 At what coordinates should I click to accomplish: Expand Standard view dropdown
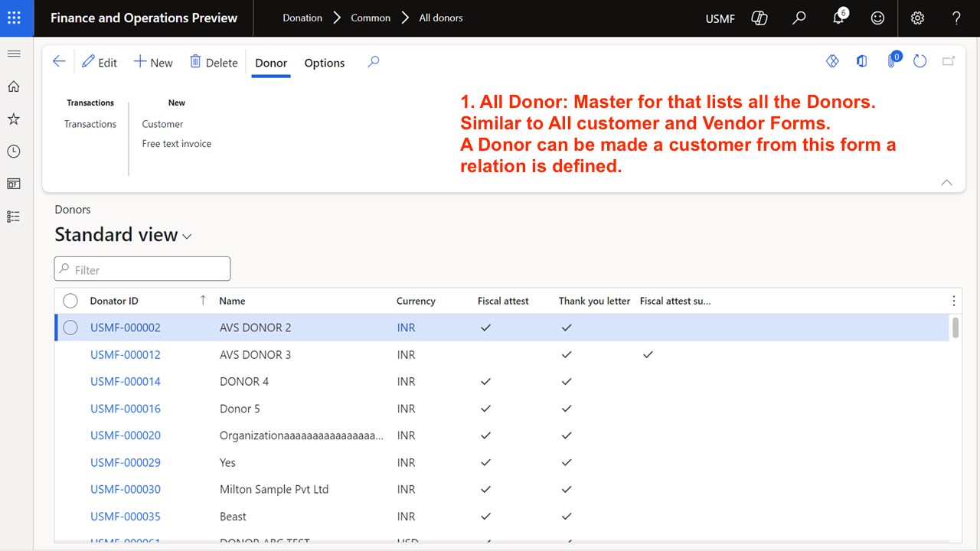point(187,236)
